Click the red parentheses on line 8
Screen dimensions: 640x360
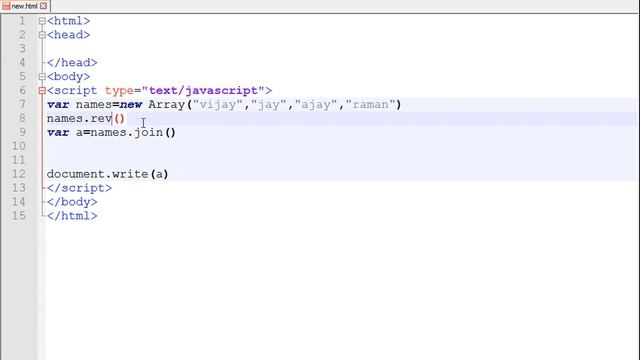coord(119,119)
